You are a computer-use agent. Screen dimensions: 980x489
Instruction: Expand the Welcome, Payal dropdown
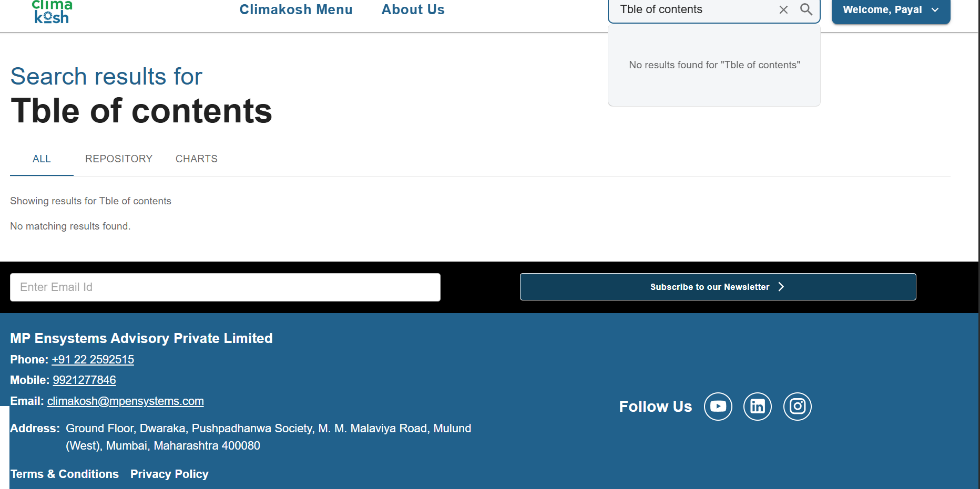tap(891, 10)
